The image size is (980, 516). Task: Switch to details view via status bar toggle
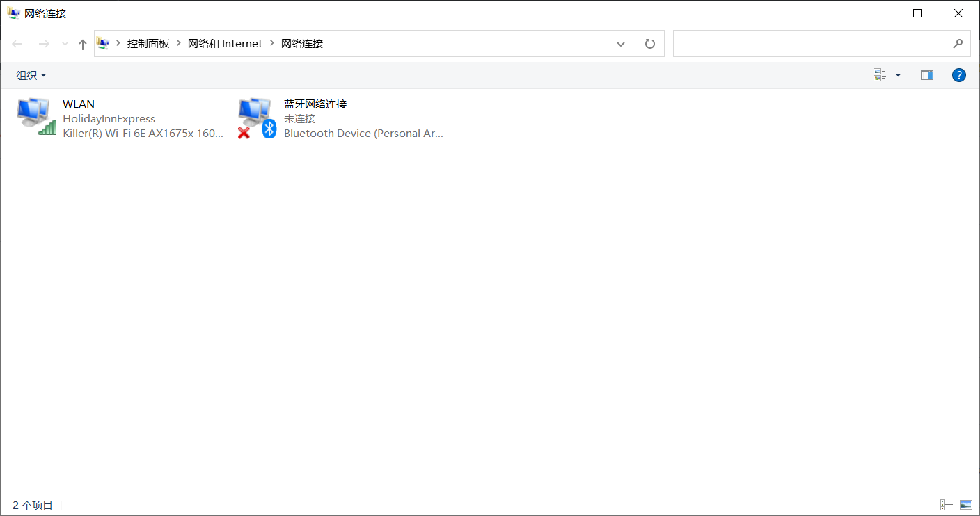coord(947,504)
